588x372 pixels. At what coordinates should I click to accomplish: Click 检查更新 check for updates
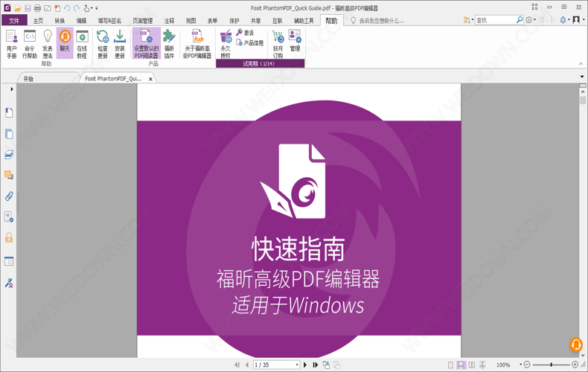103,44
